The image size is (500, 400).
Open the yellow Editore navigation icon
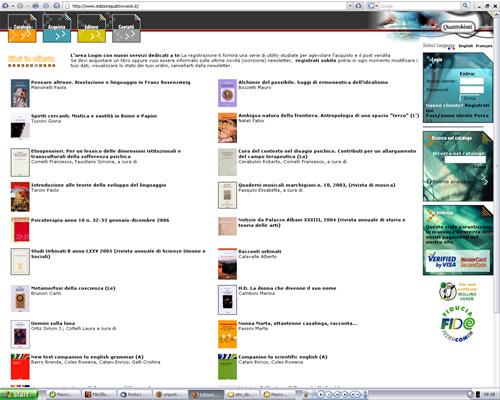tap(91, 29)
